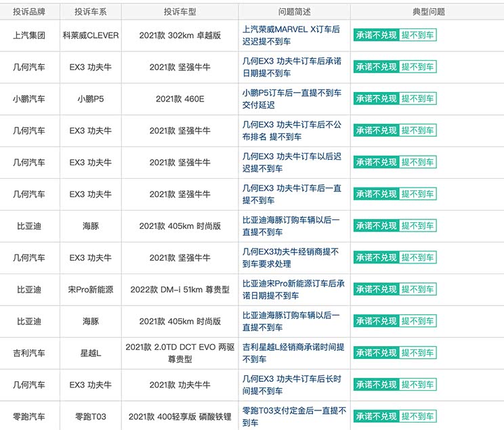Select the 承诺不兑现 tag in the 吉利汽车 row
Viewport: 504px width, 430px height.
click(x=376, y=353)
